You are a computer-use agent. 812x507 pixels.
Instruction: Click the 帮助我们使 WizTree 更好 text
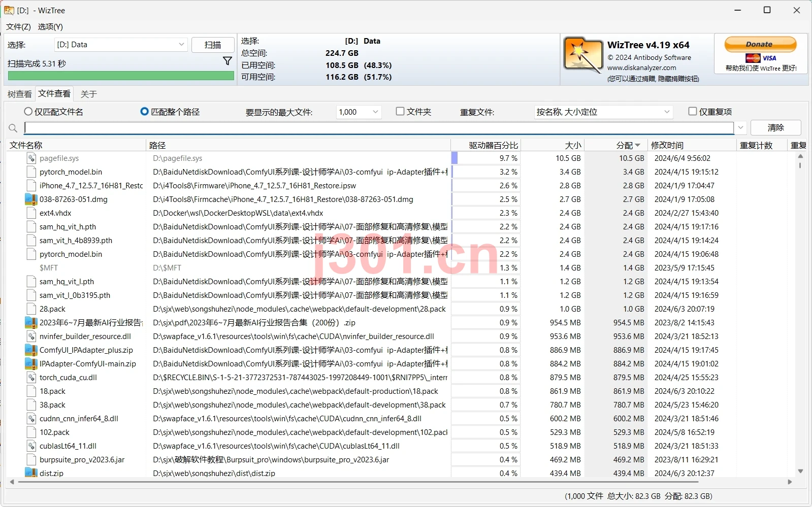point(761,68)
